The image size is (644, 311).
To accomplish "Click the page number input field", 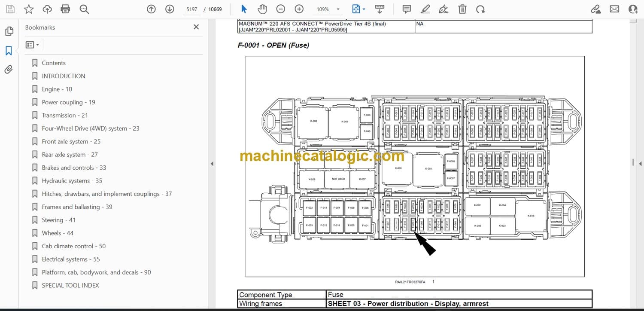I will coord(192,9).
